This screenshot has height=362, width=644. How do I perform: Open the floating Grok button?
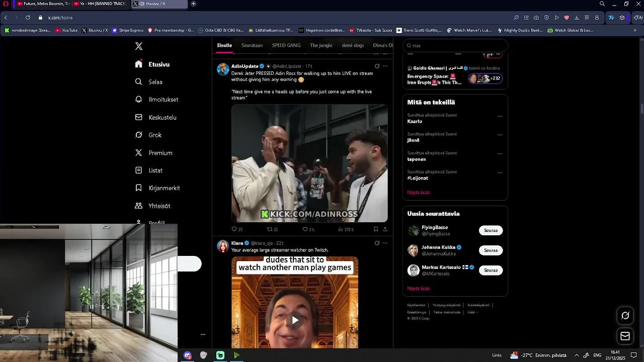pos(625,316)
